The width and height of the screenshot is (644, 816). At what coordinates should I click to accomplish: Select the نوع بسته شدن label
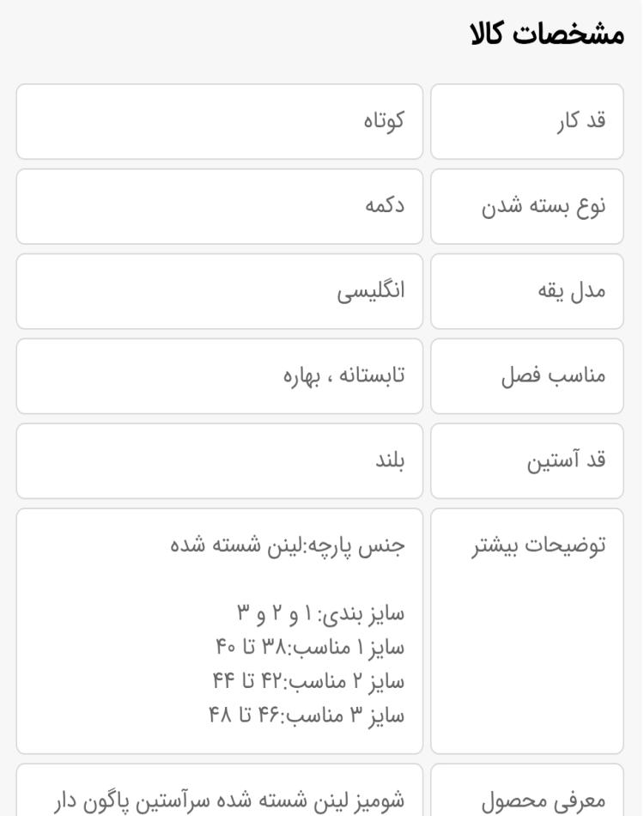tap(543, 206)
